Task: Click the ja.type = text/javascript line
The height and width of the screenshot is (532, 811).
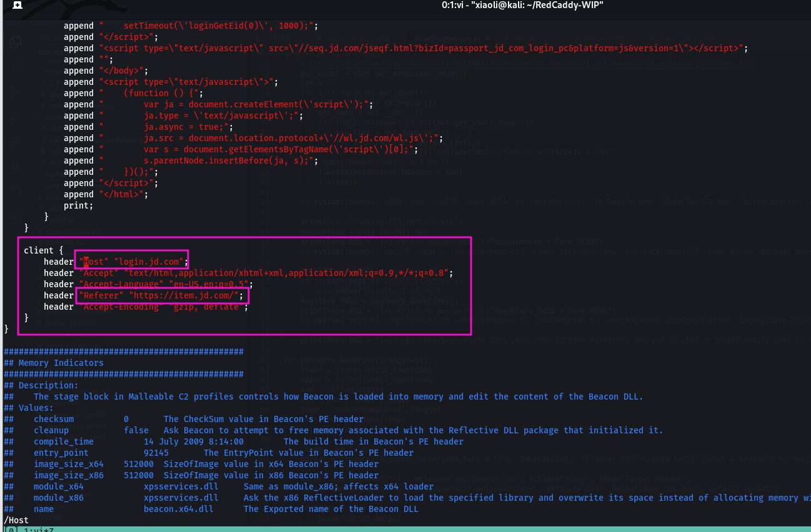Action: point(184,116)
